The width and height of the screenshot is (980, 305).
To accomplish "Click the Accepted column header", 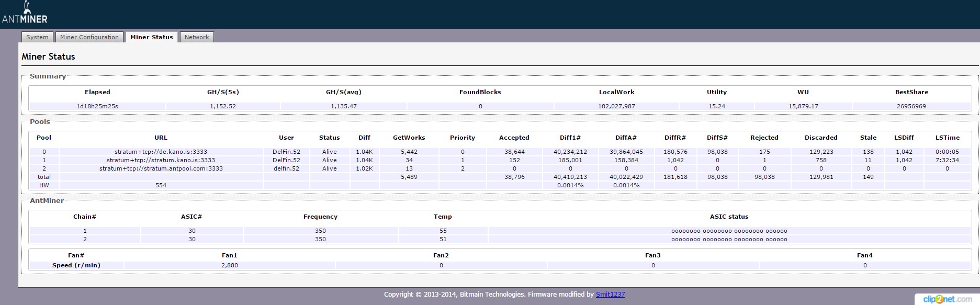I will pyautogui.click(x=514, y=138).
